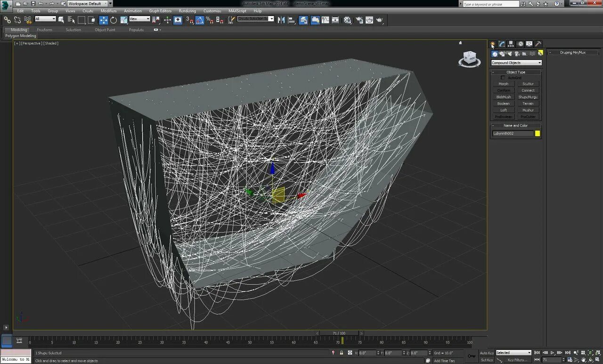Click the Terrain object type button
603x364 pixels.
(528, 104)
